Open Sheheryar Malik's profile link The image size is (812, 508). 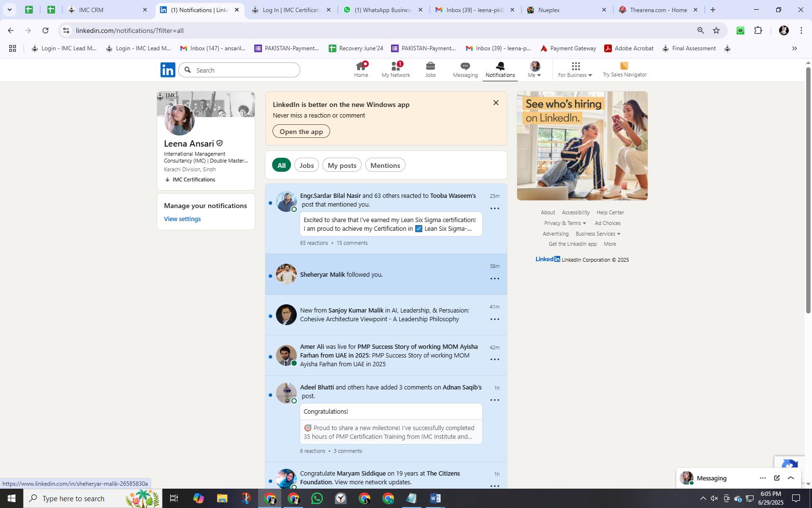coord(322,274)
